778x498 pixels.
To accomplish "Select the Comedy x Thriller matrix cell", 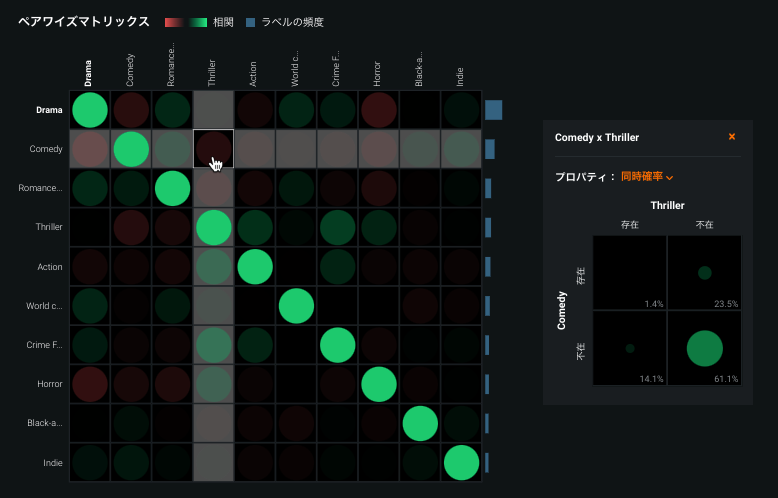I will click(x=213, y=150).
